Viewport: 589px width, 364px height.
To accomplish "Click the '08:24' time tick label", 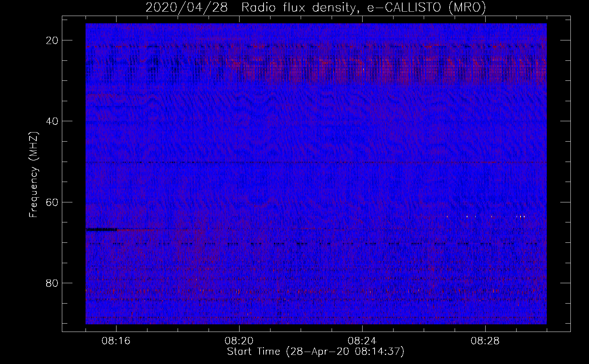I will 362,341.
